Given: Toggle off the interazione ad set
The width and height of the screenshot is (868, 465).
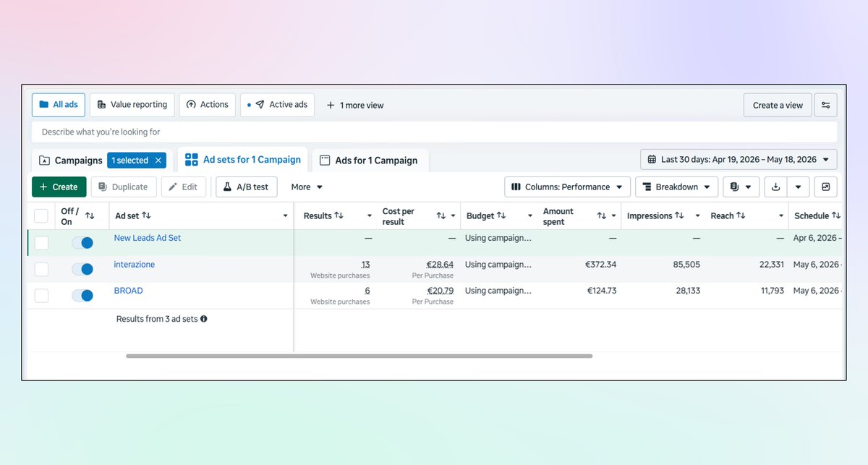Looking at the screenshot, I should pyautogui.click(x=82, y=269).
